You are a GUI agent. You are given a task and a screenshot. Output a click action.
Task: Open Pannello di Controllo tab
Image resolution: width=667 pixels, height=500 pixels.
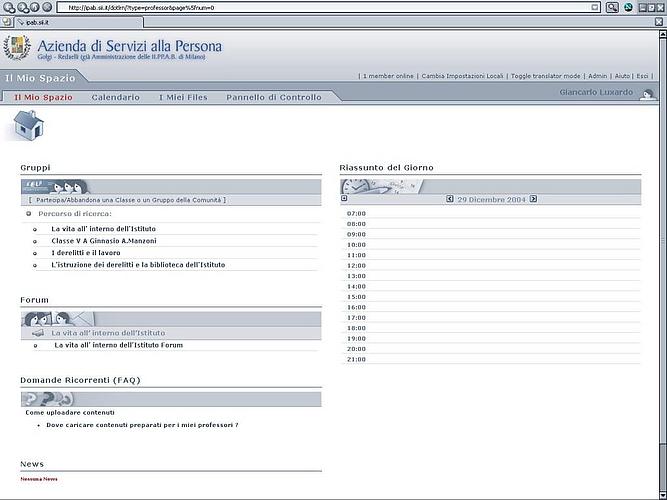tap(274, 97)
